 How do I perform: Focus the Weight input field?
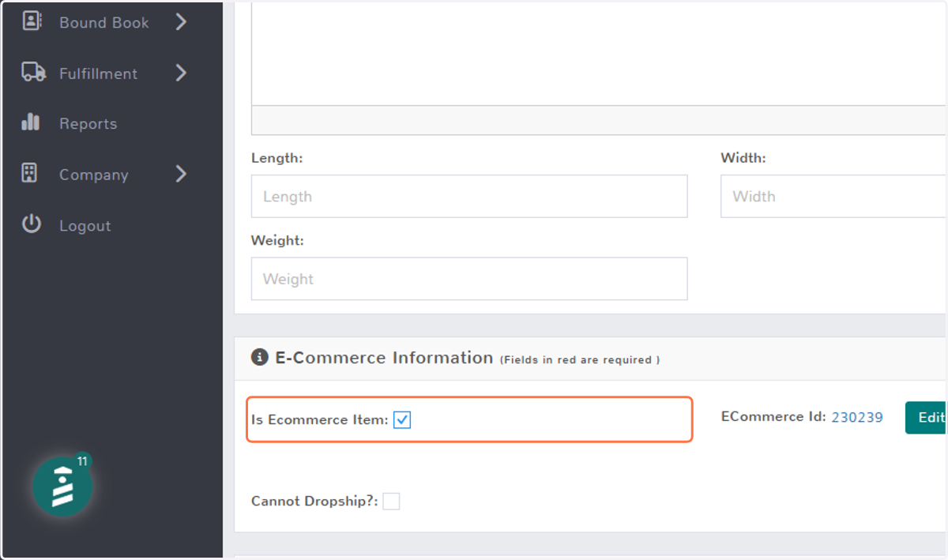469,278
